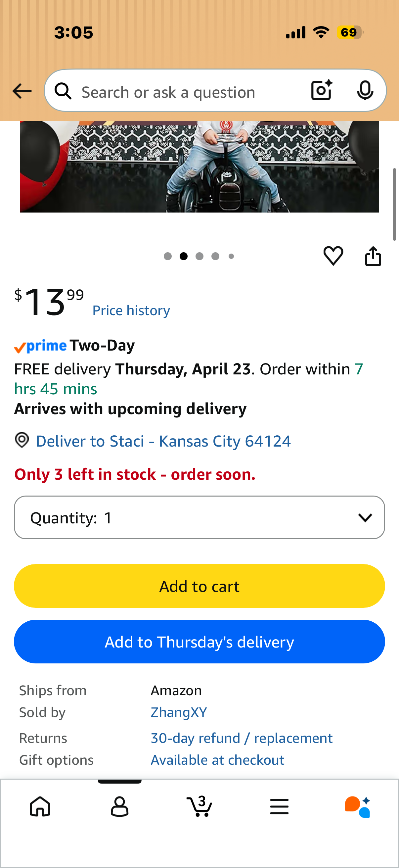Open the account profile tab
This screenshot has height=868, width=399.
point(119,806)
